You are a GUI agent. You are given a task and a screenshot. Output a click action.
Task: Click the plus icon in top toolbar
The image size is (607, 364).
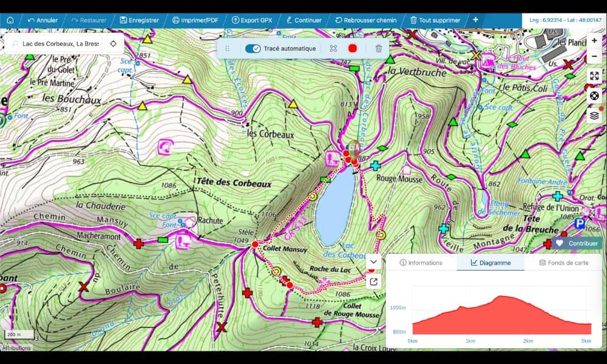pos(475,19)
